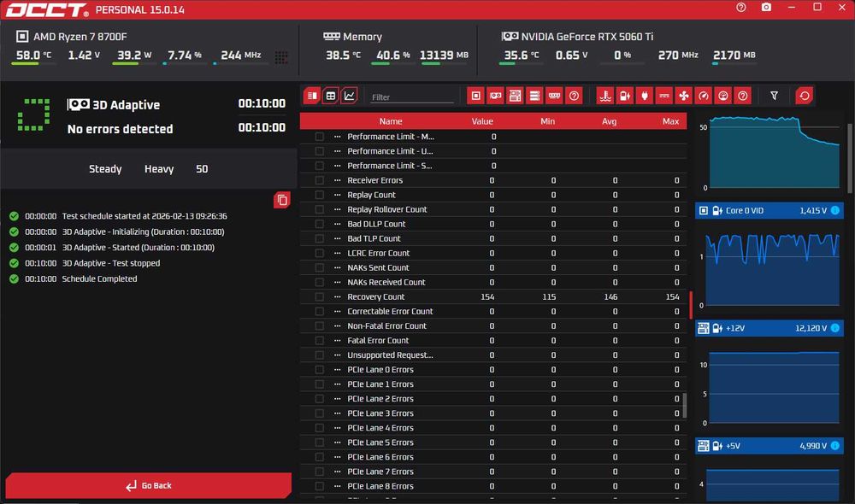855x504 pixels.
Task: Open options dots for Bad TLP Count
Action: [x=337, y=238]
